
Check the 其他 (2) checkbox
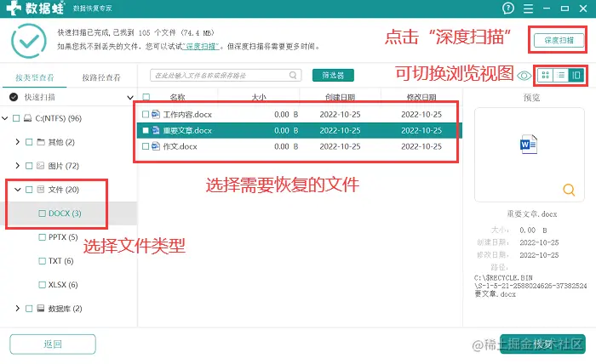coord(29,142)
